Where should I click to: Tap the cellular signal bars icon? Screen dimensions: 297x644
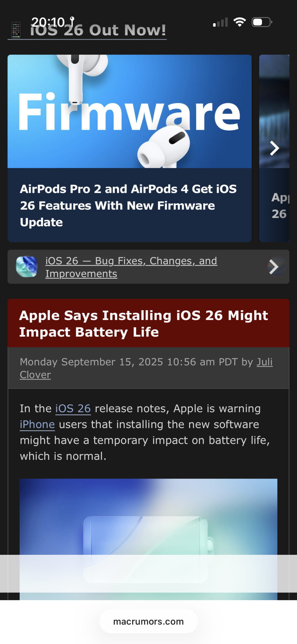[220, 22]
